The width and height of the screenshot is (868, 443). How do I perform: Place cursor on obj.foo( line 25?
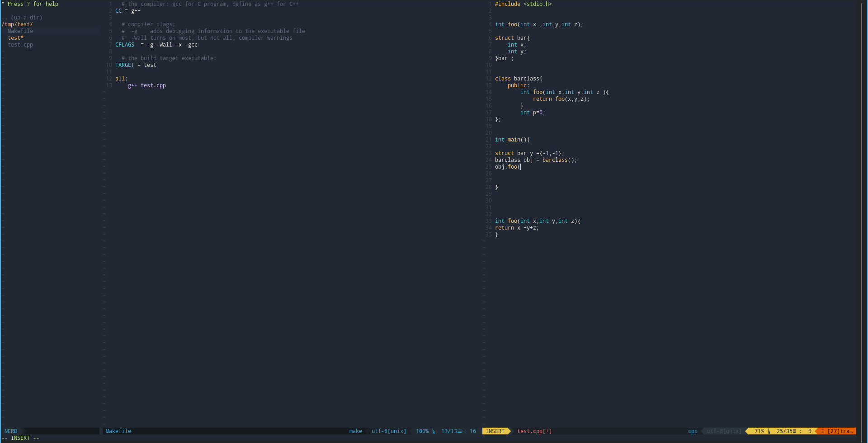pyautogui.click(x=508, y=166)
